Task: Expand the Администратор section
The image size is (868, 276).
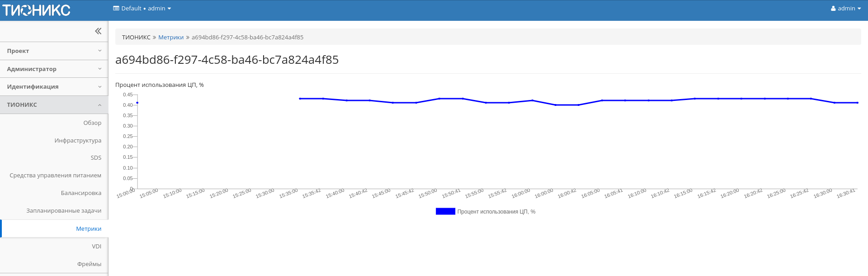Action: click(x=54, y=69)
